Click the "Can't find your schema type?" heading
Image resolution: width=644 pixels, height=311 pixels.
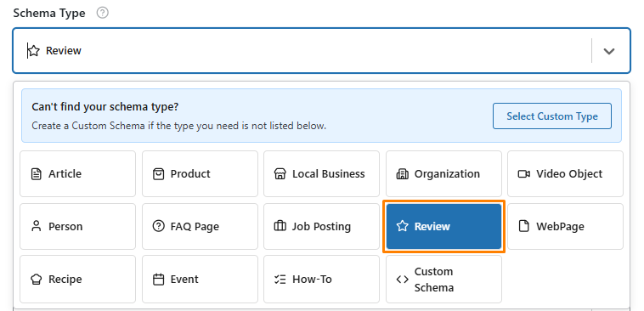(105, 107)
